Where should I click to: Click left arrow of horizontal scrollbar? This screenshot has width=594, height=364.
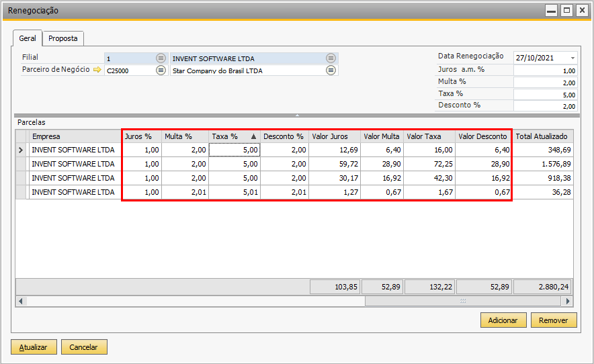[20, 301]
